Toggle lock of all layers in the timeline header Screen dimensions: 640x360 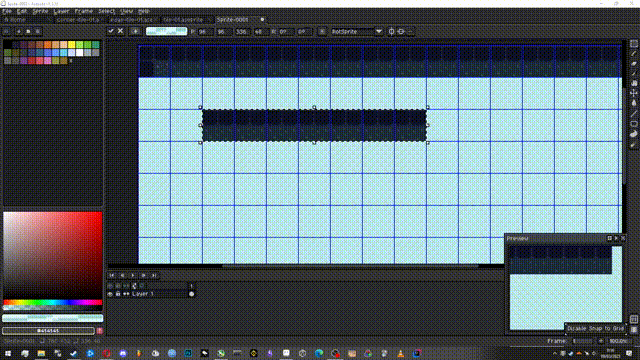[x=118, y=286]
